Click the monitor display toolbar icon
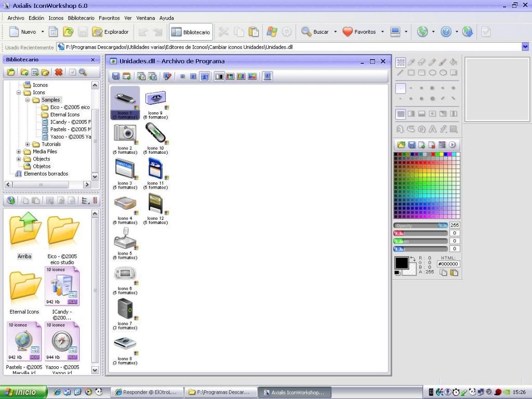Viewport: 532px width, 399px height. (395, 32)
